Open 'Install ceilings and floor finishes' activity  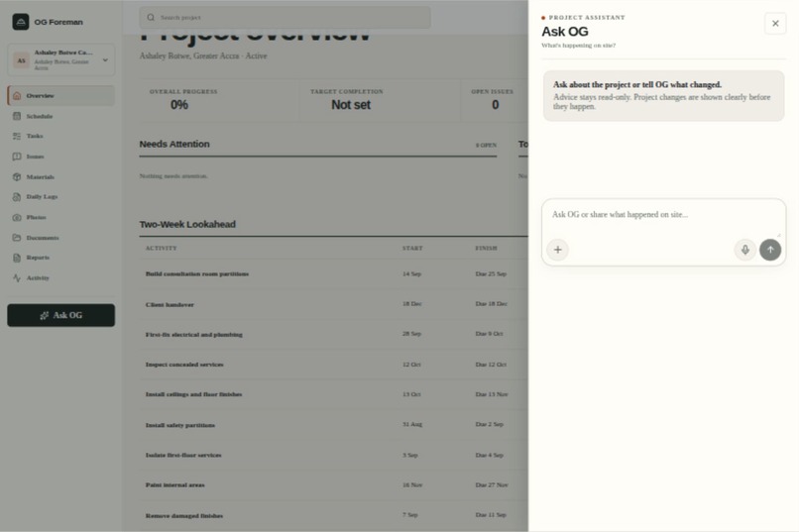coord(193,394)
